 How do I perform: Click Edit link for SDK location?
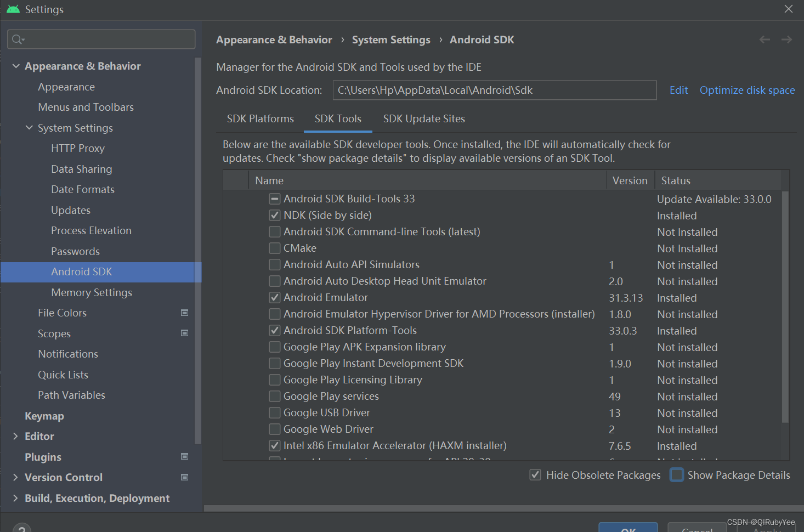click(x=678, y=90)
